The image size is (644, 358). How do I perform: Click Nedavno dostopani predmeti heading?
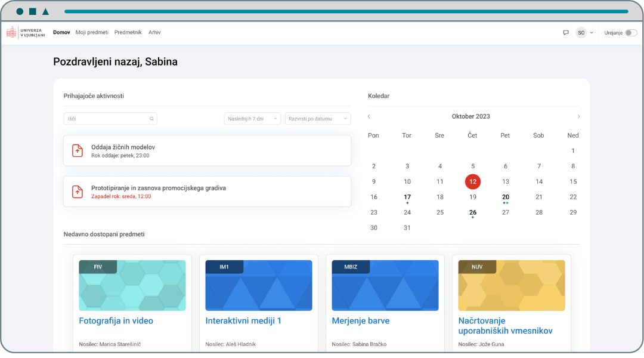point(104,234)
